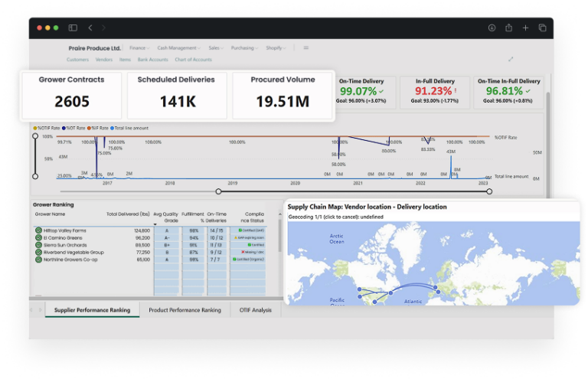The image size is (588, 379).
Task: Click Riverbend Vegetable Group check icon
Action: coord(38,253)
